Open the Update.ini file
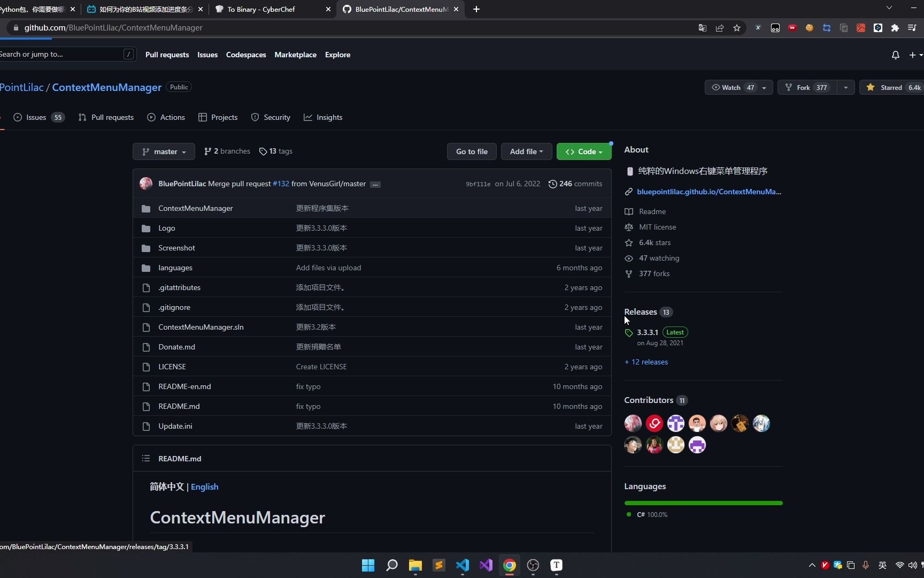Screen dimensions: 924x578 point(175,426)
